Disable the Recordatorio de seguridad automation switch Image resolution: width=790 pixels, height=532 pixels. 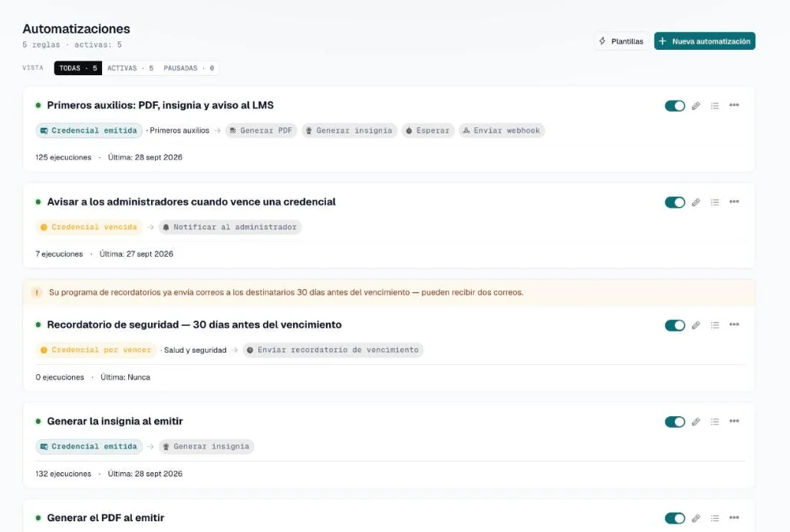tap(675, 326)
